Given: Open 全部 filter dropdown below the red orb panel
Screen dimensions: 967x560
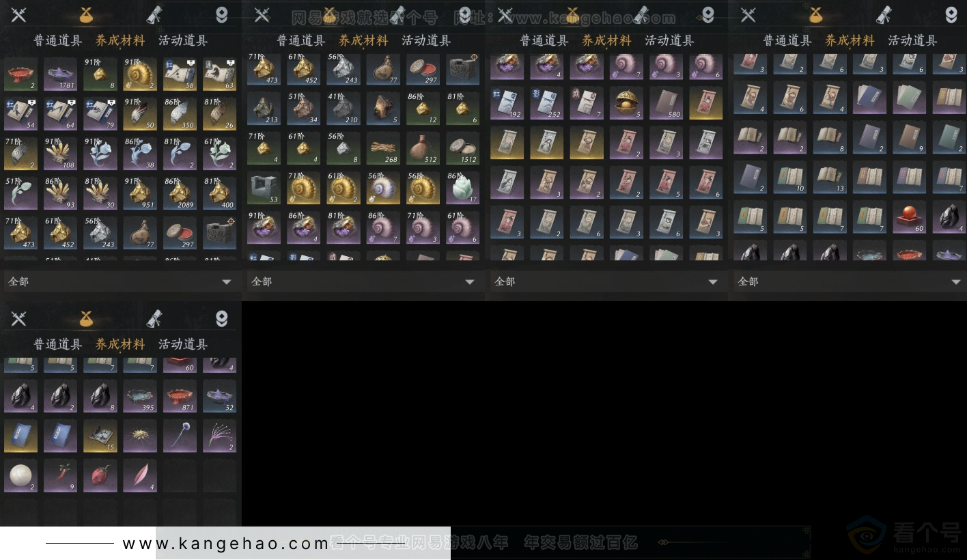Looking at the screenshot, I should point(850,281).
